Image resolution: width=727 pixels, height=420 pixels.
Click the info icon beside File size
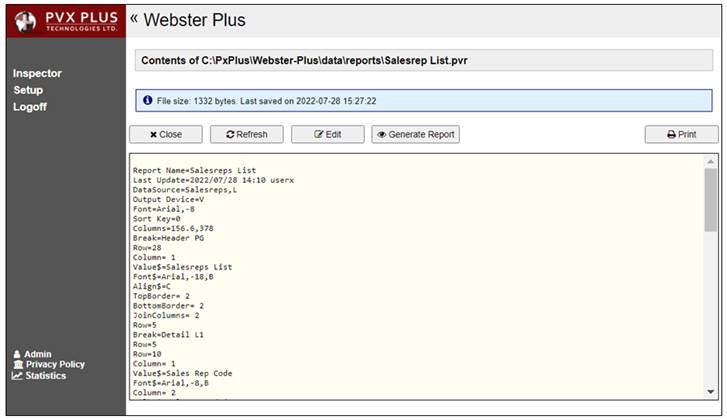(x=147, y=100)
